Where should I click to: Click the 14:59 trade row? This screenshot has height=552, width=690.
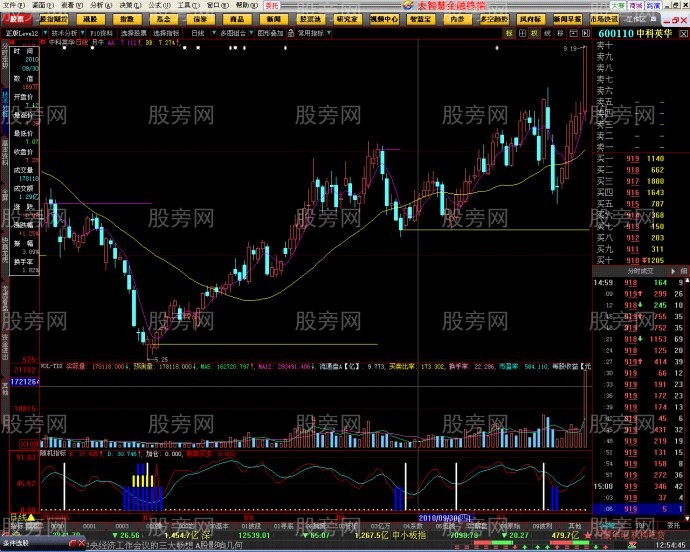pyautogui.click(x=639, y=283)
